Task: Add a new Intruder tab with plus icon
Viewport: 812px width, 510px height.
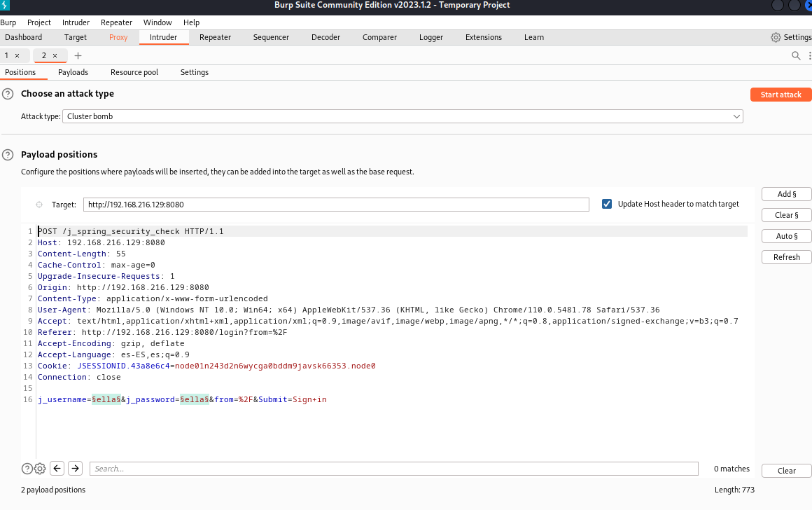Action: 78,55
